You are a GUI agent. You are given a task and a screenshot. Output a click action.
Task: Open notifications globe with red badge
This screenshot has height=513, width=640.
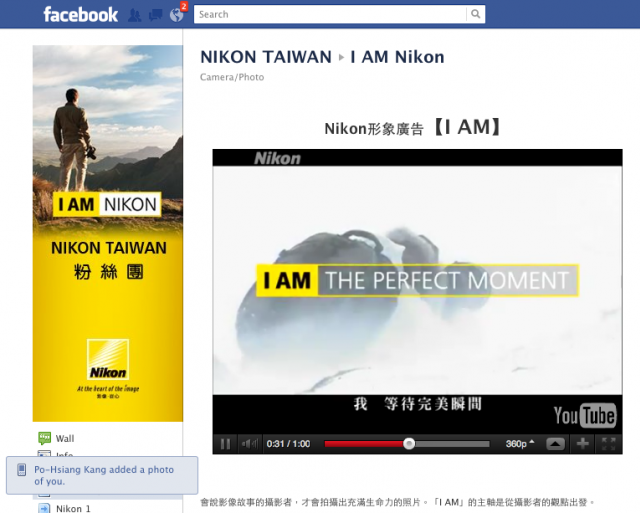coord(177,15)
